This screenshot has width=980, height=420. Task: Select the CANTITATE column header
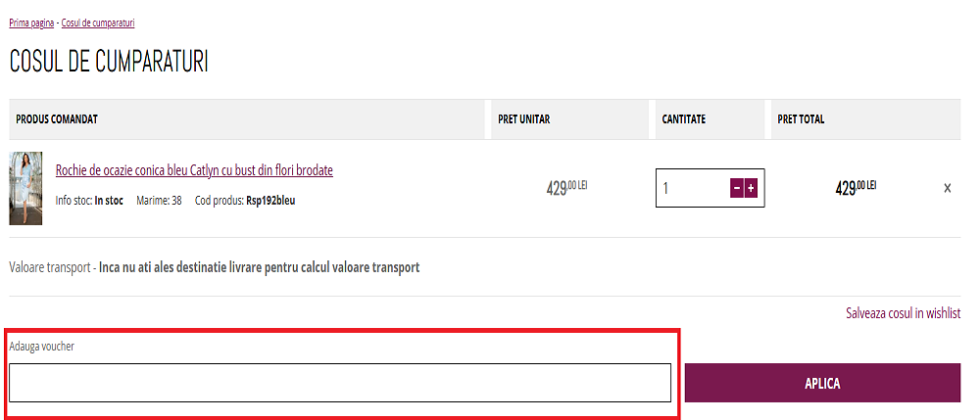684,119
